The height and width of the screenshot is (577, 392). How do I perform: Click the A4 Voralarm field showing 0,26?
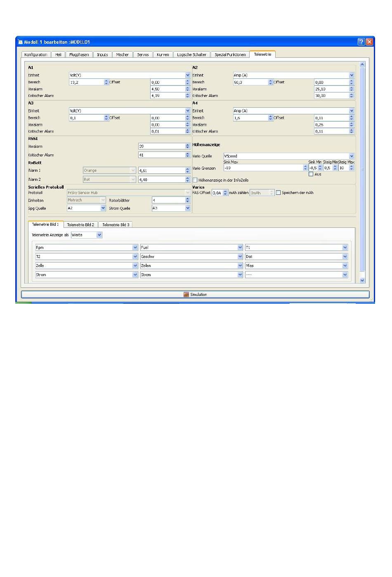(x=334, y=125)
